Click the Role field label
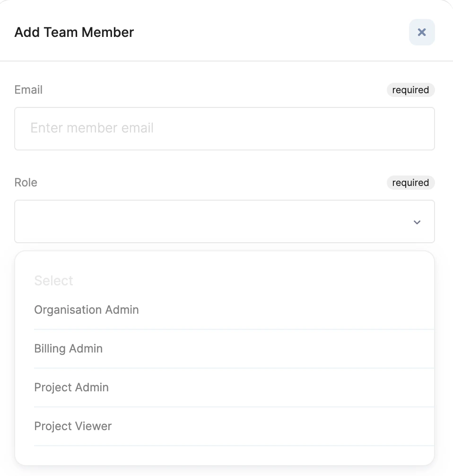453x476 pixels. click(26, 183)
